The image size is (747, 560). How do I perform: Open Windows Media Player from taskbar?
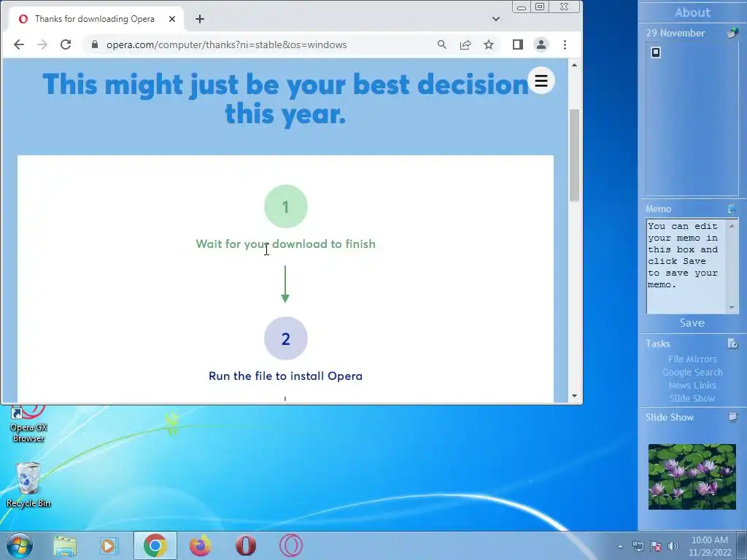click(x=109, y=545)
